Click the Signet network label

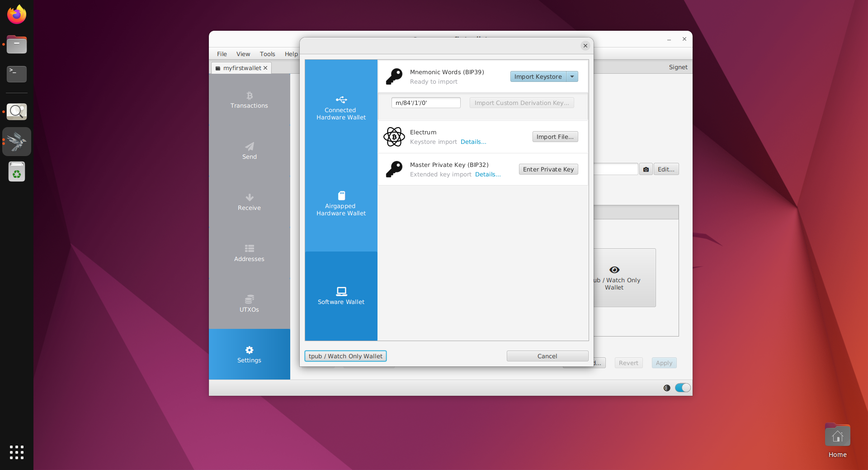coord(678,67)
